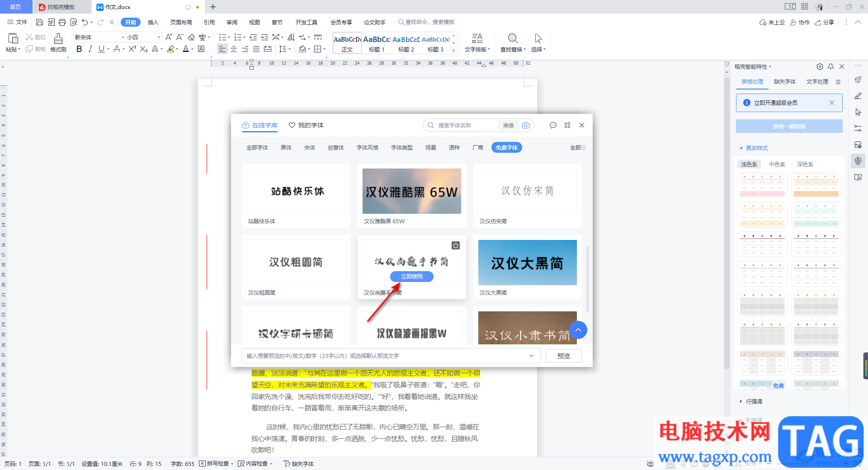868x470 pixels.
Task: Switch to the Page Layout (页面布局) tab
Action: [x=181, y=22]
